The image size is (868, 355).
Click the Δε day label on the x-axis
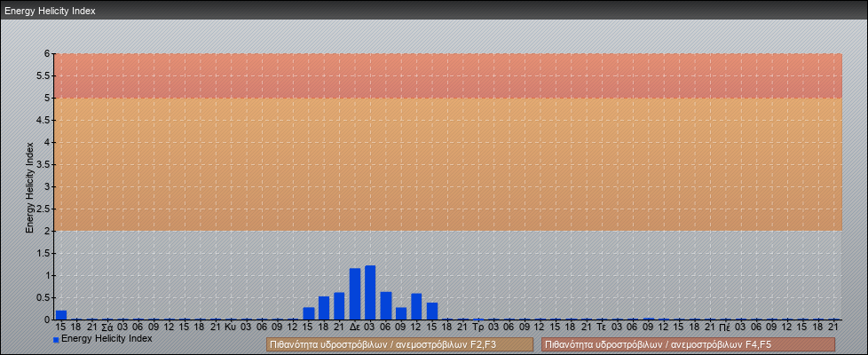(354, 327)
